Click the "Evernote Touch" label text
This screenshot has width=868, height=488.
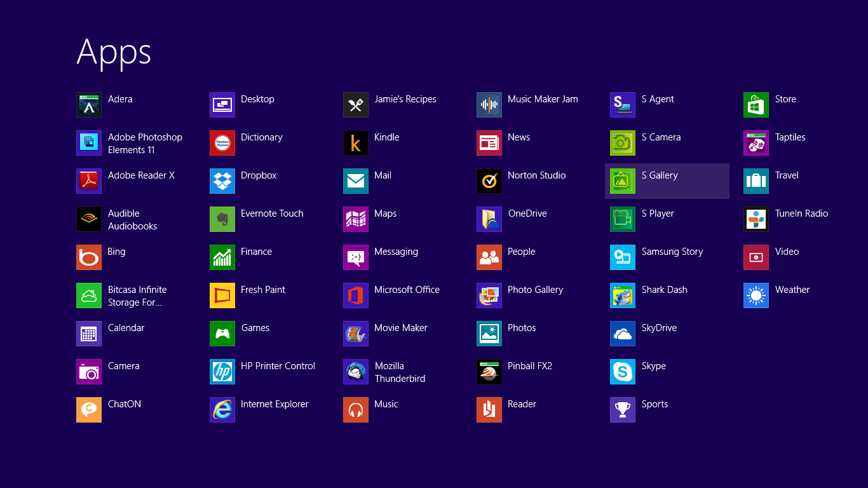tap(272, 213)
